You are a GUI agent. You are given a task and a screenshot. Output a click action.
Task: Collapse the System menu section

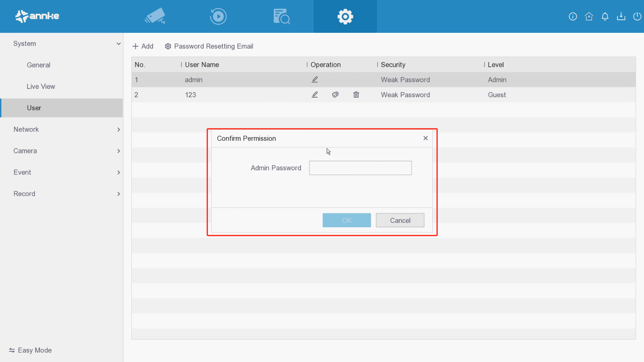(x=118, y=43)
